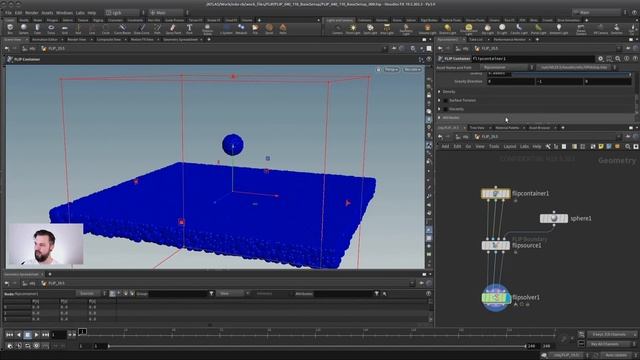Click the spreadsheet Group input field
Image resolution: width=640 pixels, height=360 pixels.
pos(178,293)
